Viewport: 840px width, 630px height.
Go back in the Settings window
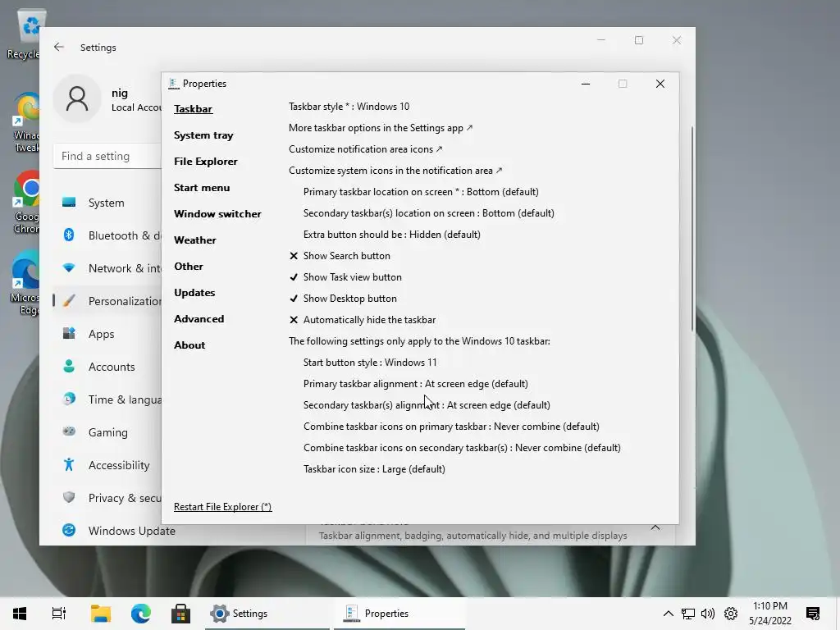pyautogui.click(x=59, y=47)
